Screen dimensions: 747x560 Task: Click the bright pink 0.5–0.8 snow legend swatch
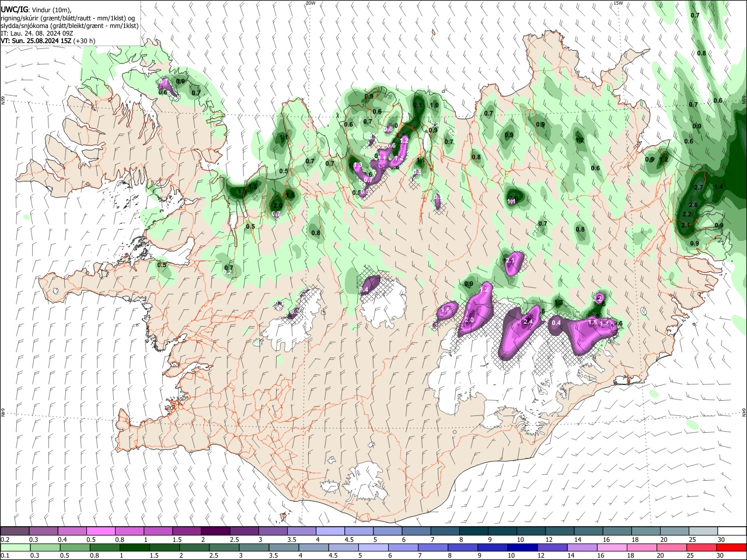[x=100, y=531]
